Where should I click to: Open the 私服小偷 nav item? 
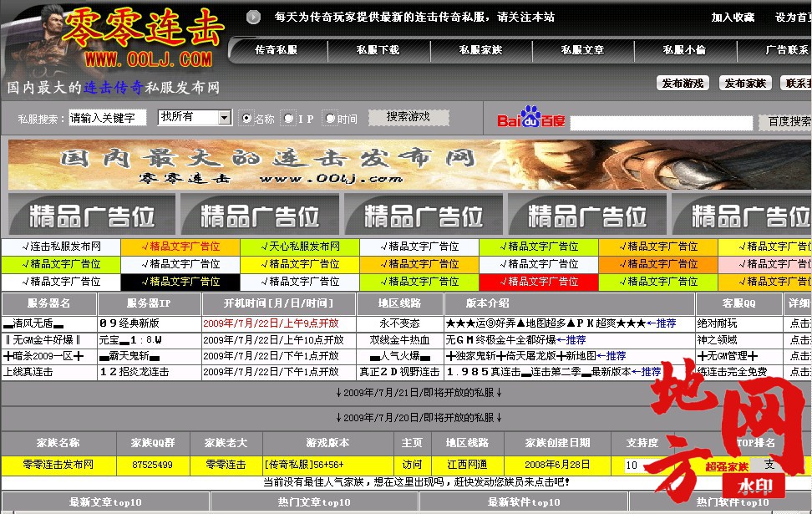685,50
